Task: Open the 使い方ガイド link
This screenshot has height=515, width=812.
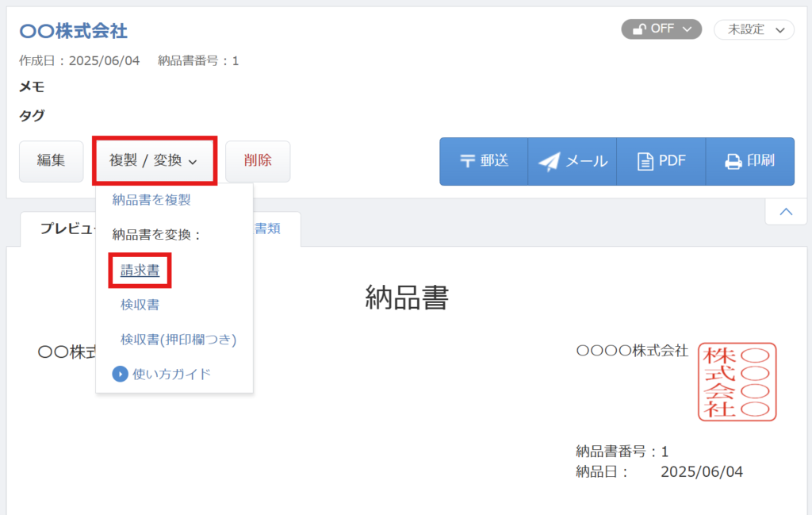Action: 171,374
